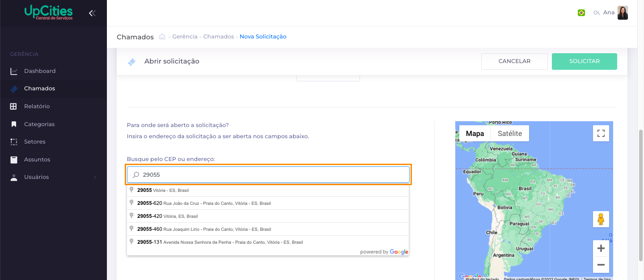The image size is (644, 280).
Task: Go to Chamados breadcrumb link
Action: (219, 37)
